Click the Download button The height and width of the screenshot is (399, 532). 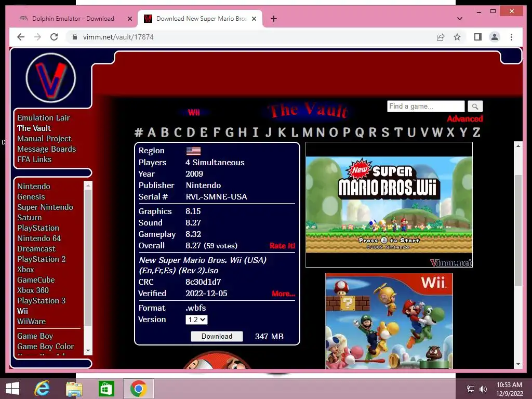[217, 336]
